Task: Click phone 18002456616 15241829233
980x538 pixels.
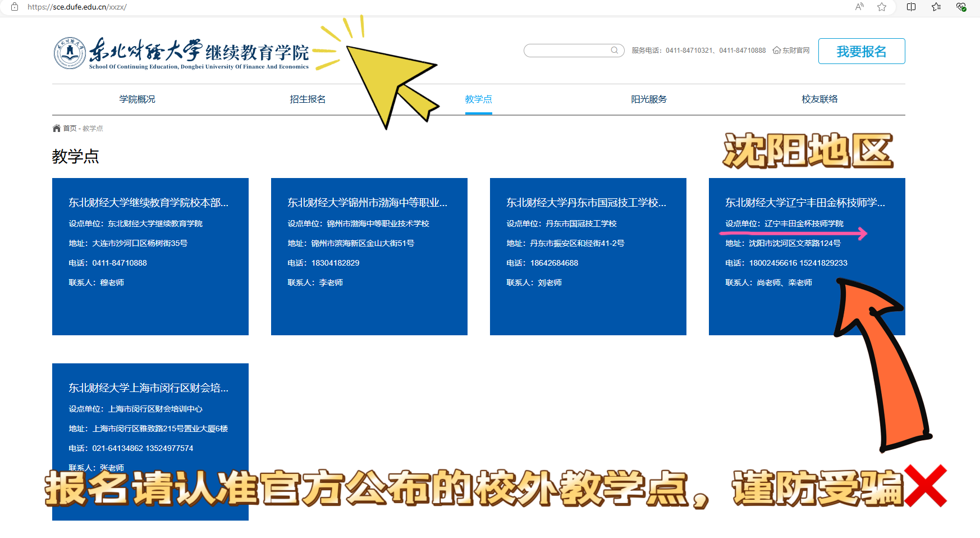Action: pos(786,263)
